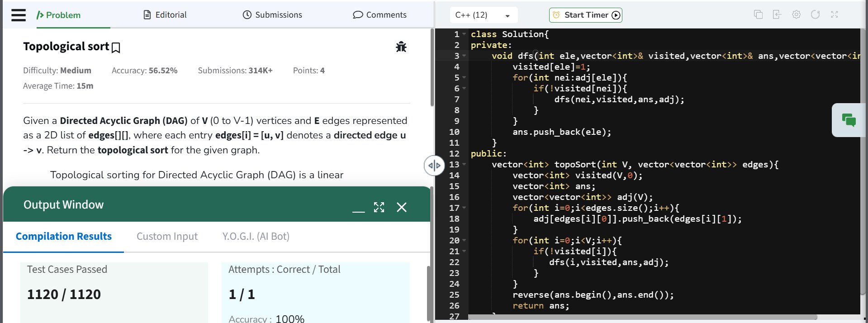Collapse the code fold at line 3
The width and height of the screenshot is (868, 323).
[464, 56]
